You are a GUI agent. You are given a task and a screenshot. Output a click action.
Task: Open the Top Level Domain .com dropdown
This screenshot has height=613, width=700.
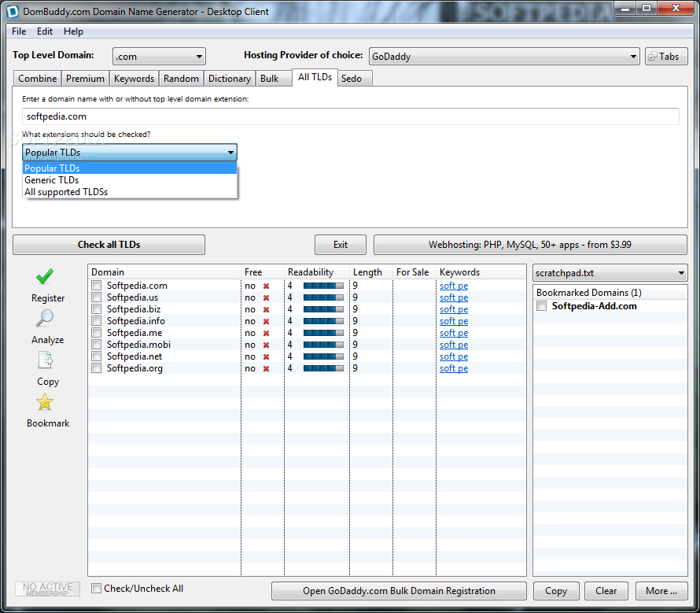[x=159, y=57]
